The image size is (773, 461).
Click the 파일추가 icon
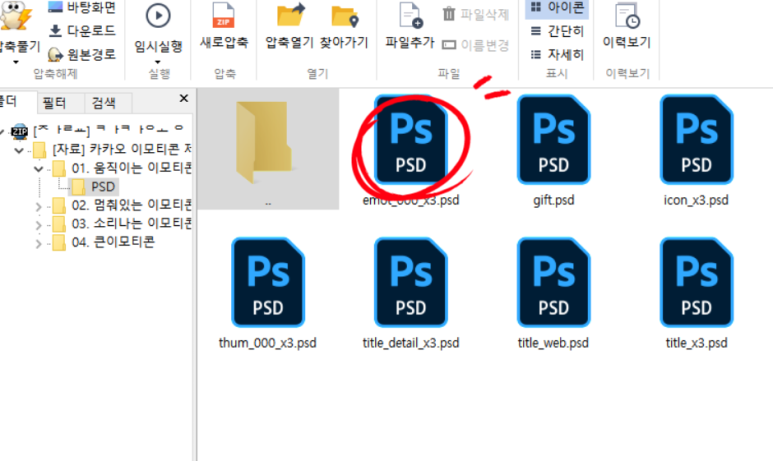pyautogui.click(x=410, y=16)
